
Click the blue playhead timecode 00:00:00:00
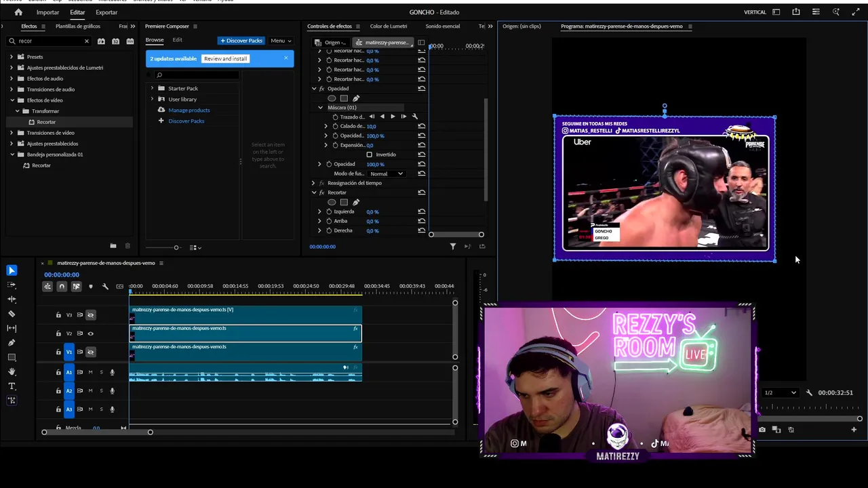click(x=62, y=274)
